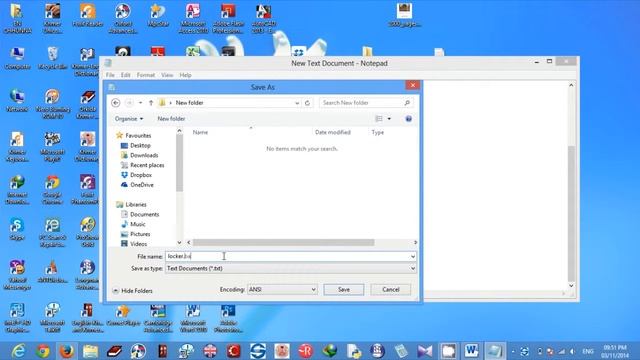Click the Notepad taskbar button
640x360 pixels.
click(495, 351)
